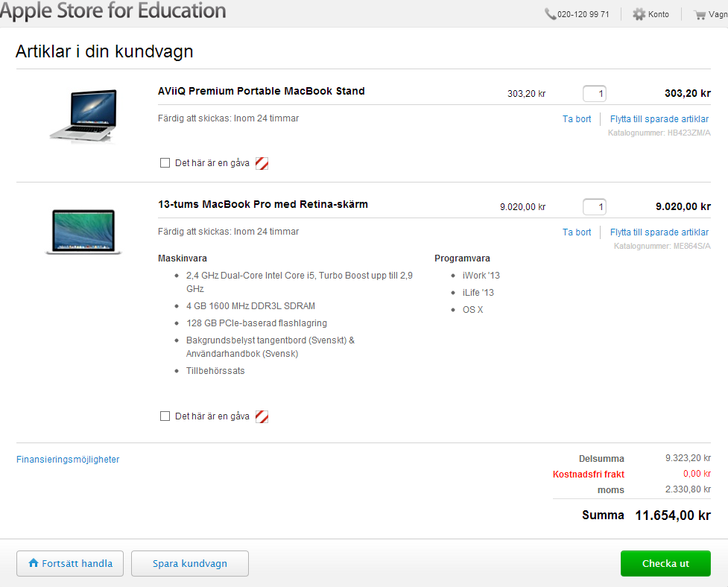Click the iWork '13 software entry
The width and height of the screenshot is (728, 587).
[481, 276]
